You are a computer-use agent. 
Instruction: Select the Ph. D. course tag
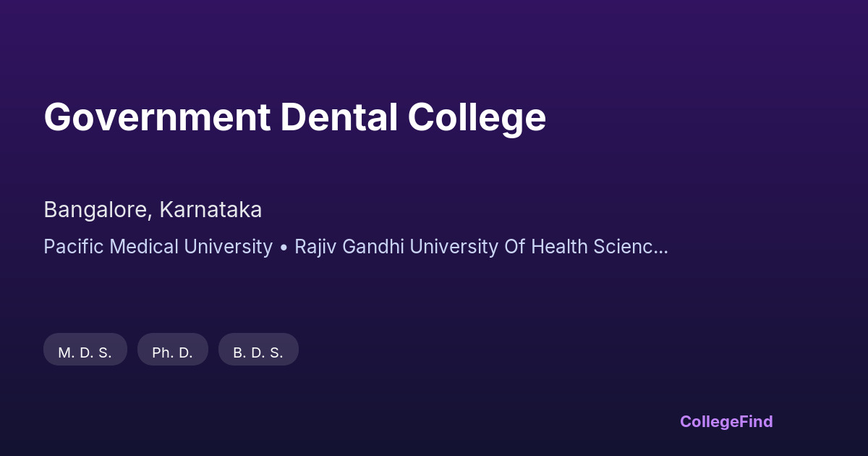[173, 352]
